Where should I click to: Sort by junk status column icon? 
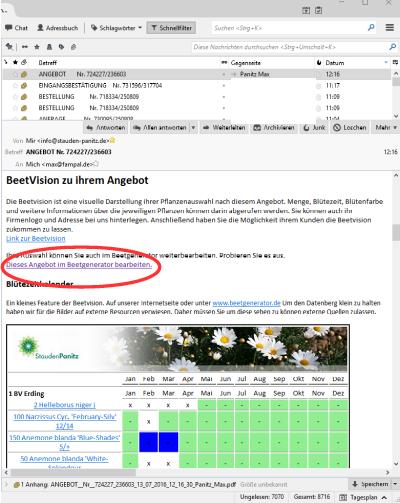pos(319,63)
